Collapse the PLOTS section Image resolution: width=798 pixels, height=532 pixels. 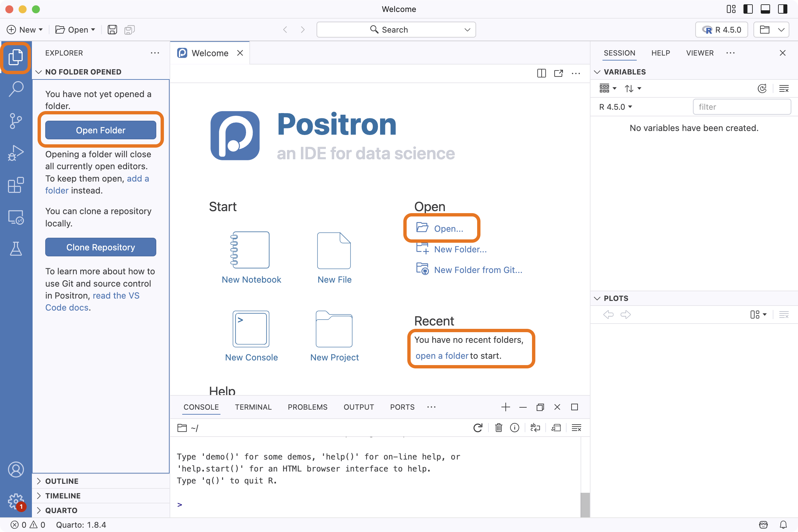pyautogui.click(x=597, y=298)
